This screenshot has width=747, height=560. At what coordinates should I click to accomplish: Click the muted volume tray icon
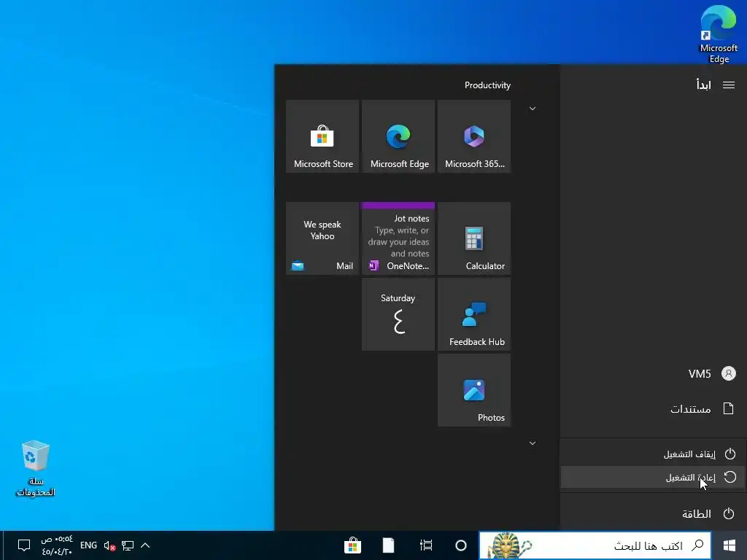point(109,545)
